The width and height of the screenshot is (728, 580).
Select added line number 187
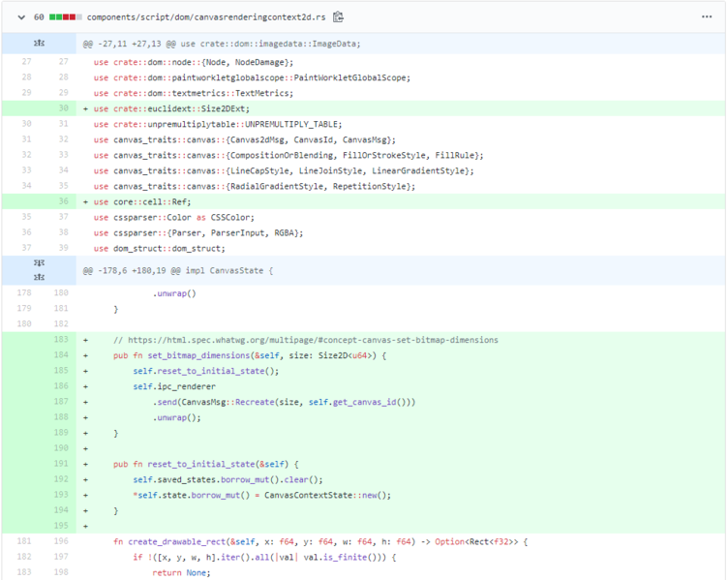pos(61,402)
